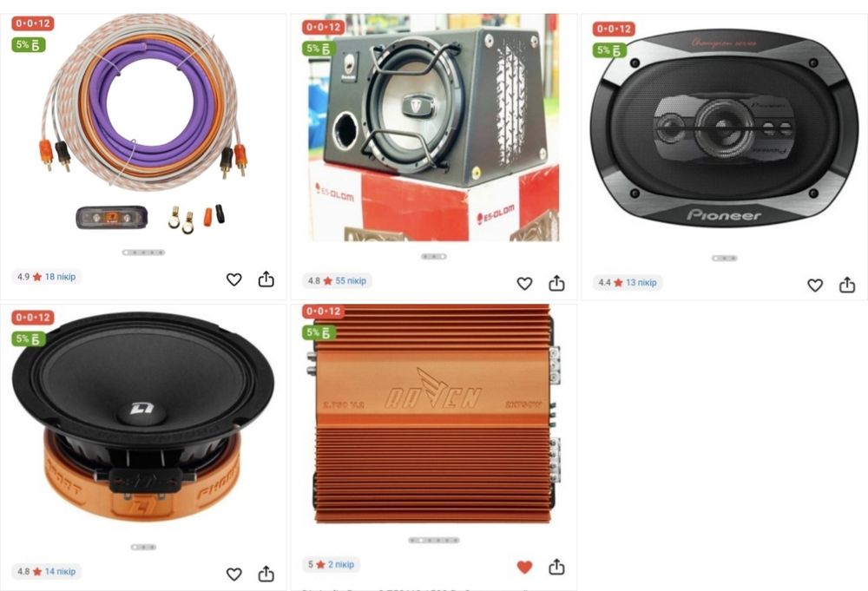Viewport: 868px width, 591px height.
Task: Share the subwoofer box listing
Action: 557,283
